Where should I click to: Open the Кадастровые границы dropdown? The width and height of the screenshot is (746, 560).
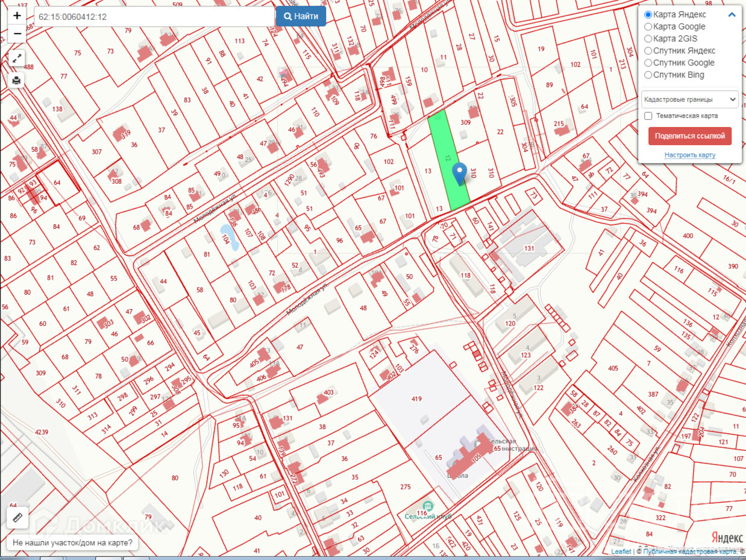(689, 99)
